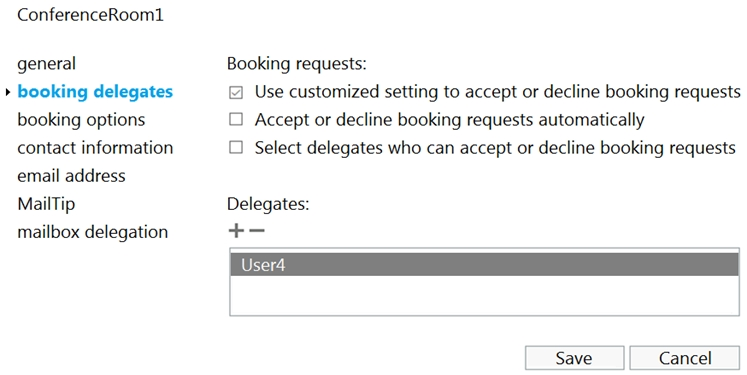
Task: Add a delegate with the plus icon
Action: coord(236,231)
